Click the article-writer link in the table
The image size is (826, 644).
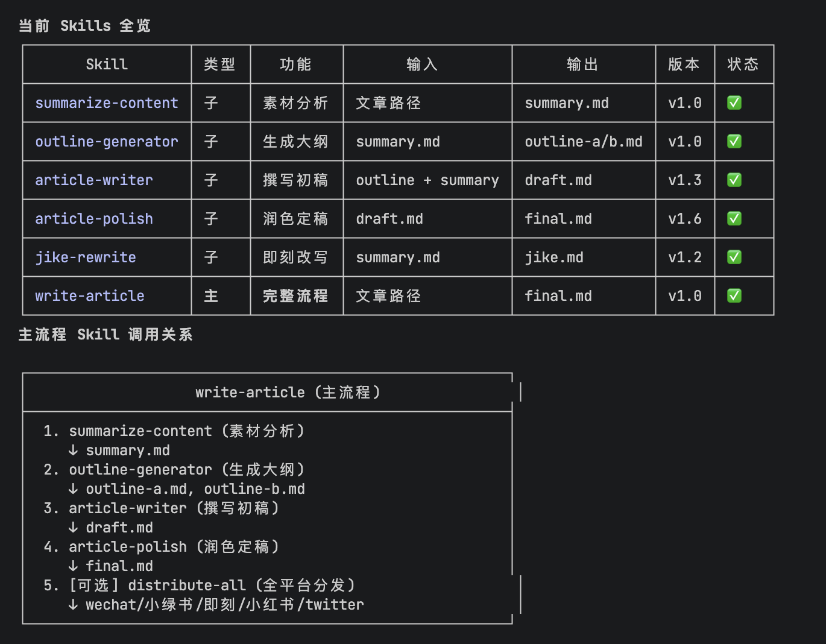tap(94, 180)
